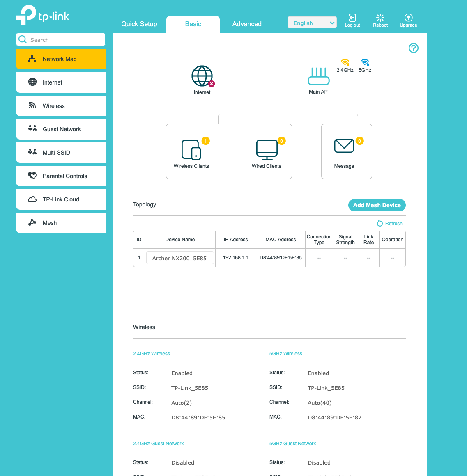This screenshot has height=476, width=467.
Task: Click the Parental Controls heart icon
Action: 32,175
